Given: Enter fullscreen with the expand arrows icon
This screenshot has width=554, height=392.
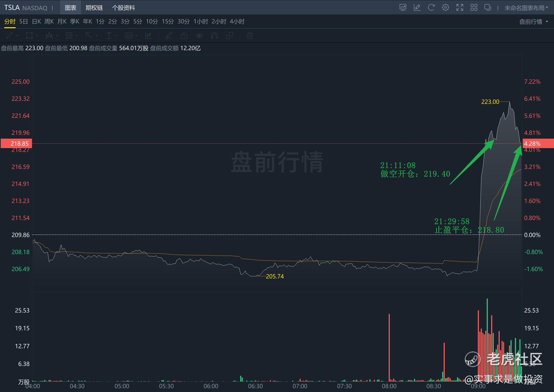Looking at the screenshot, I should (x=460, y=8).
